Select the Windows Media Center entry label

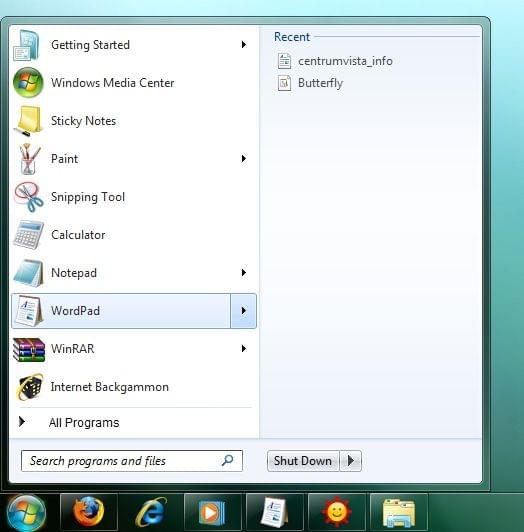pyautogui.click(x=112, y=83)
